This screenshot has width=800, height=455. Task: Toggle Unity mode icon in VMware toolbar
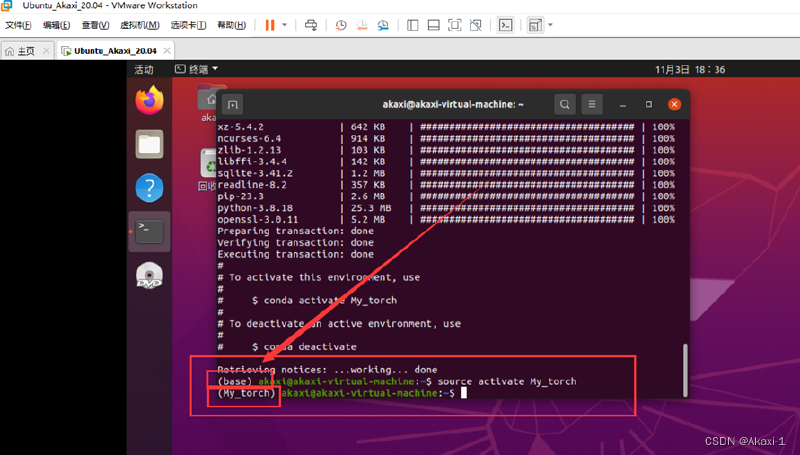pos(476,25)
